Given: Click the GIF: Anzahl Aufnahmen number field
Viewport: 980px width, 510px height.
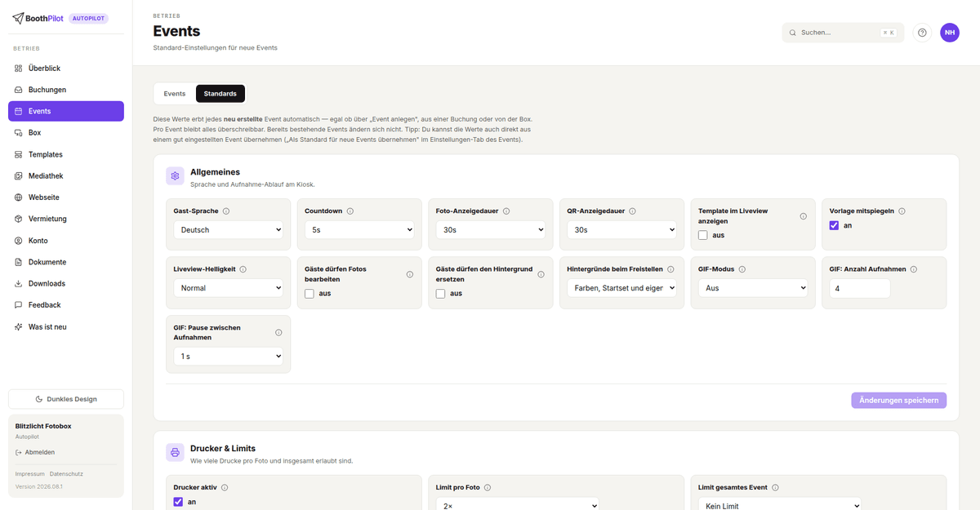Looking at the screenshot, I should (860, 288).
